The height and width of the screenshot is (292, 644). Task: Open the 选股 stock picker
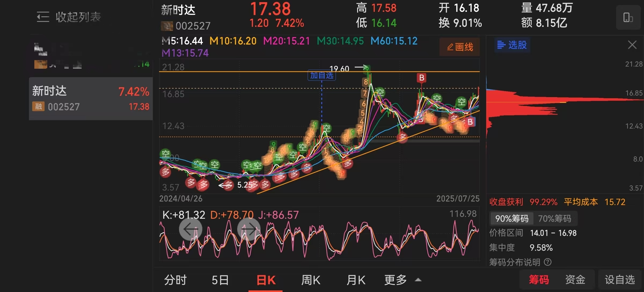point(512,45)
